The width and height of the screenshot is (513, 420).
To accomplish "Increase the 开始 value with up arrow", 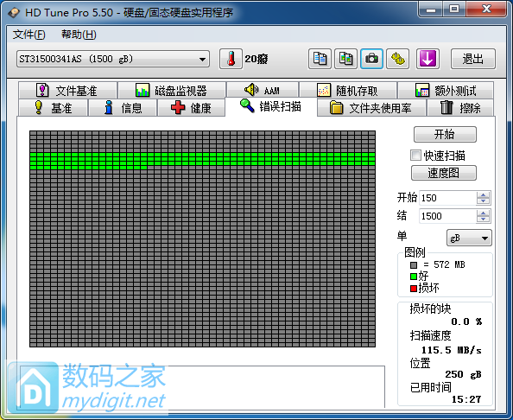I will 483,194.
